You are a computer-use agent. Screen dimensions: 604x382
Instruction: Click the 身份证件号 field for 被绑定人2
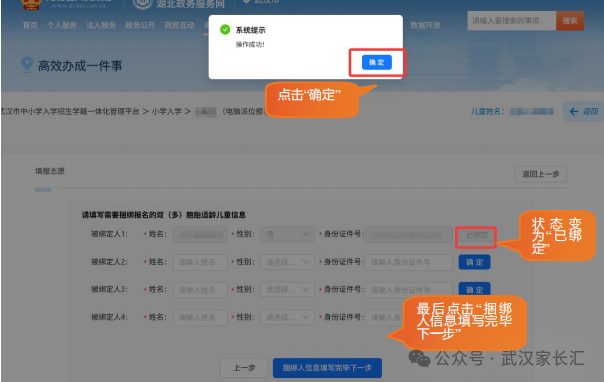[x=409, y=262]
